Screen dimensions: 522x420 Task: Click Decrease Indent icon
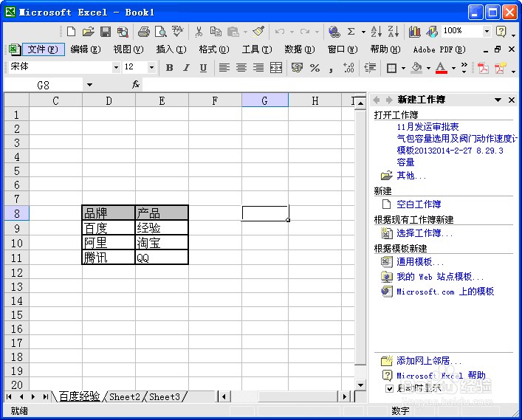[x=370, y=68]
